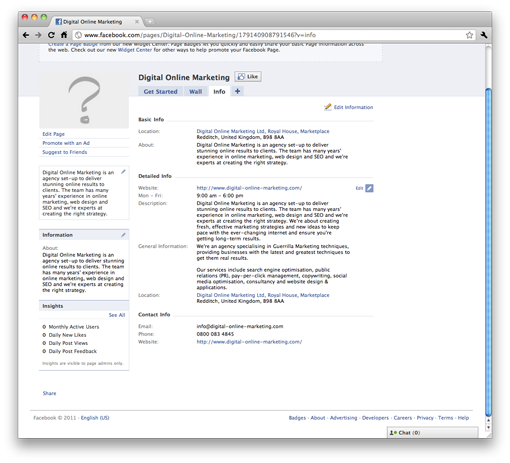Image resolution: width=510 pixels, height=463 pixels.
Task: Reload the page with the refresh icon
Action: [51, 35]
